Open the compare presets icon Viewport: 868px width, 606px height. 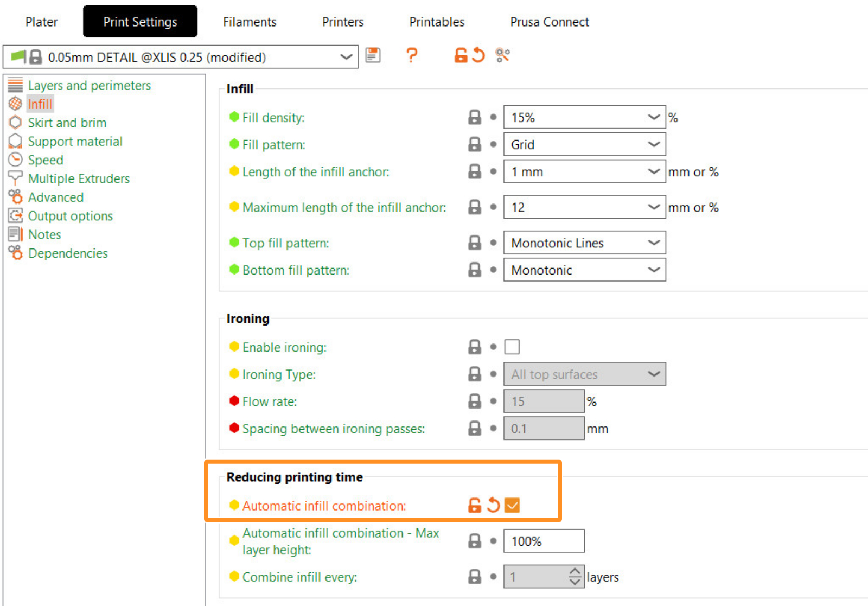click(x=502, y=55)
